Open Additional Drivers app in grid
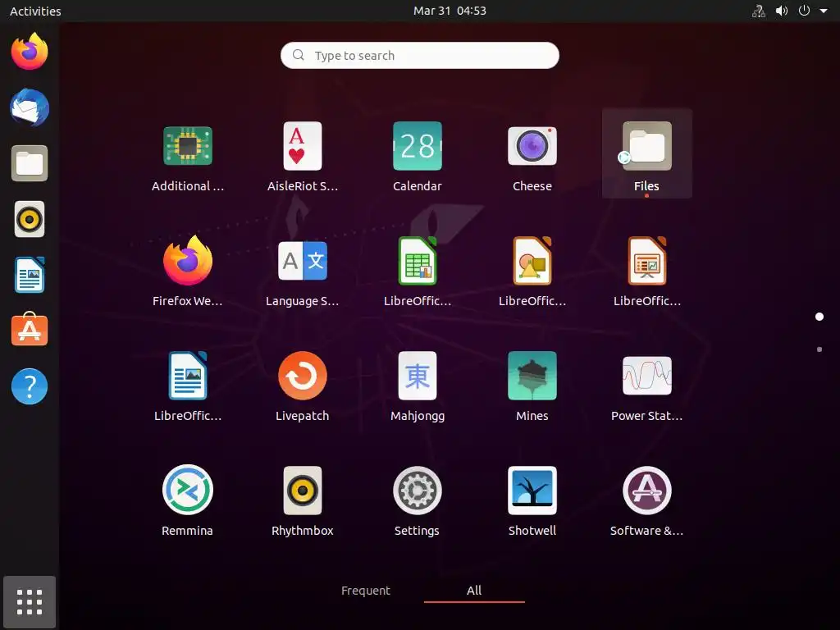 click(x=188, y=146)
